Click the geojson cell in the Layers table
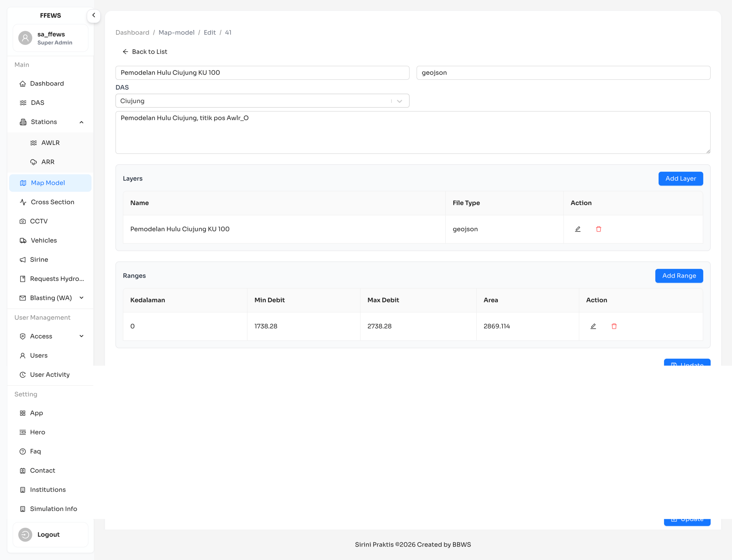Image resolution: width=732 pixels, height=560 pixels. click(x=504, y=229)
